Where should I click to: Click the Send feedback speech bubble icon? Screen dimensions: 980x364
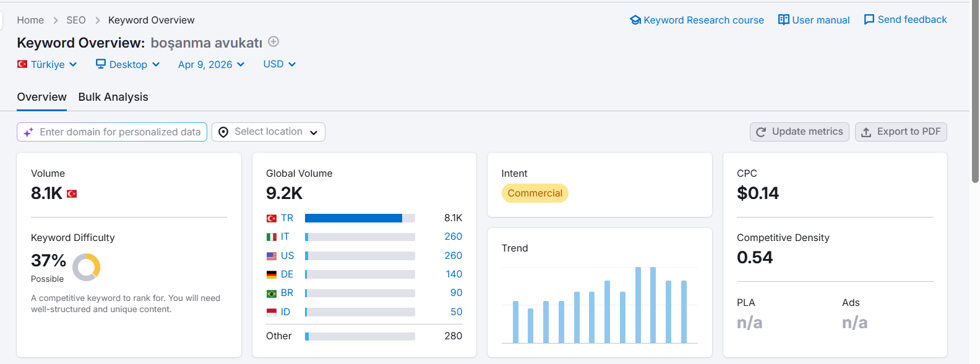click(x=869, y=20)
